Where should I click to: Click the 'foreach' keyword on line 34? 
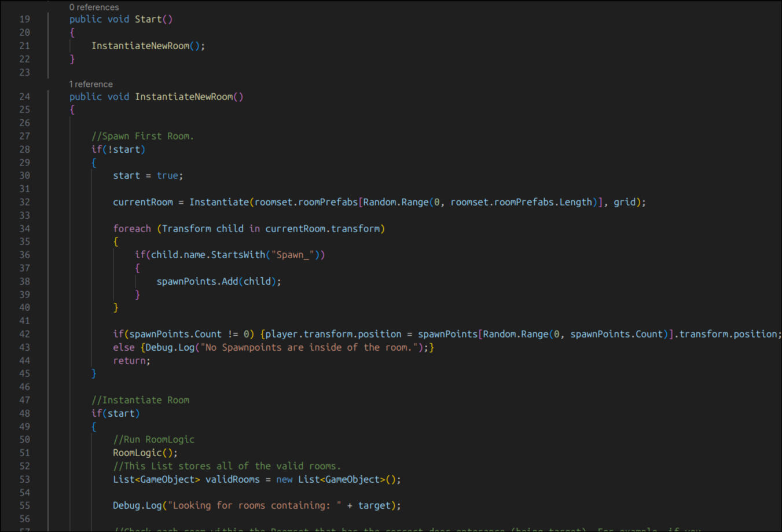(132, 229)
